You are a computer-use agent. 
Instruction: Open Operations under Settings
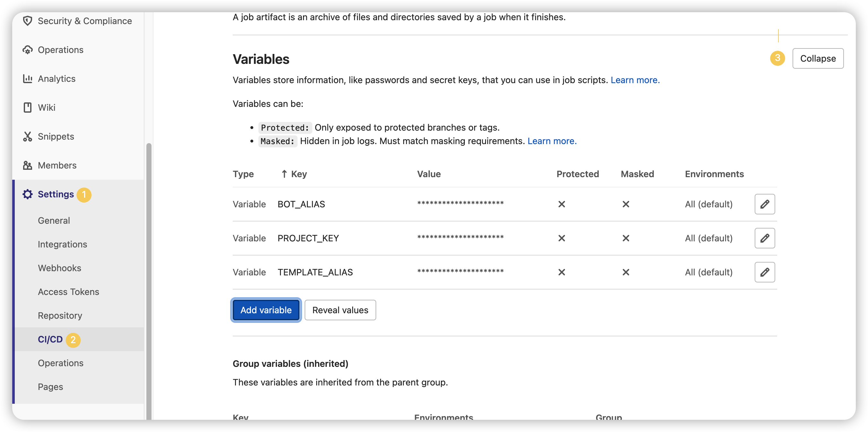tap(61, 363)
